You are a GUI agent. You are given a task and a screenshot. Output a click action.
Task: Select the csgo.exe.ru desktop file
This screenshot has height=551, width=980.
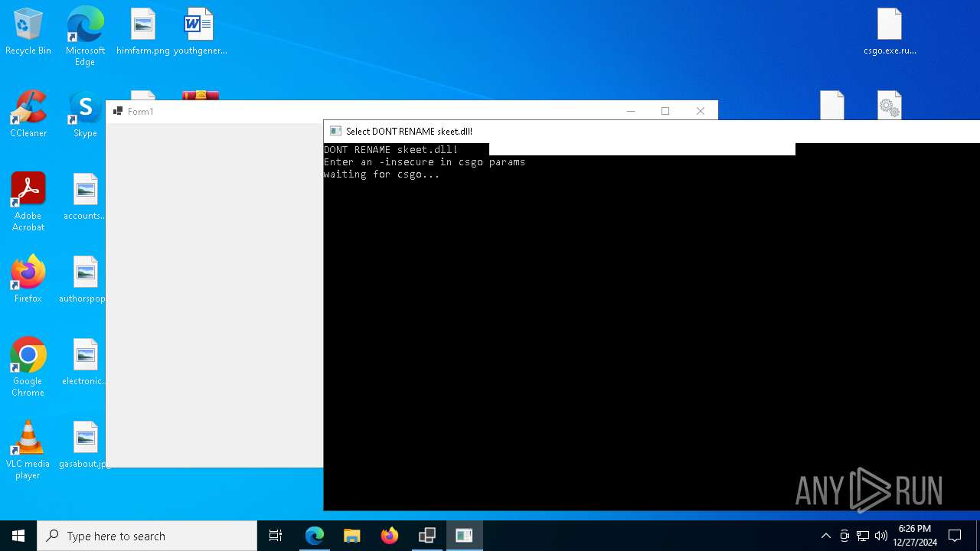(x=890, y=32)
